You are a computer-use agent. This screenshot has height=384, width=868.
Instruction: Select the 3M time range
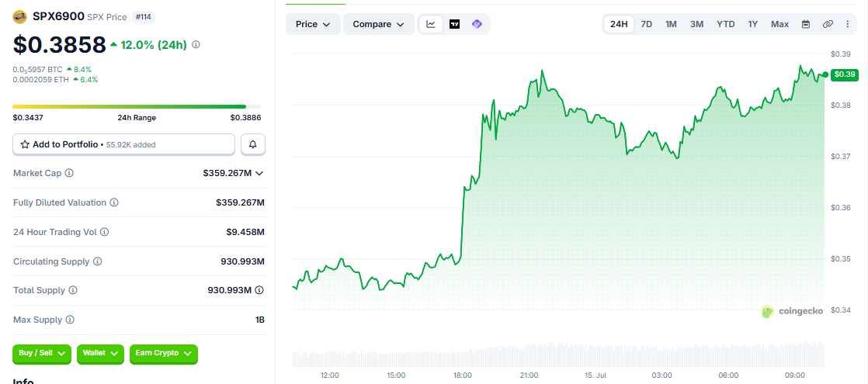[696, 24]
